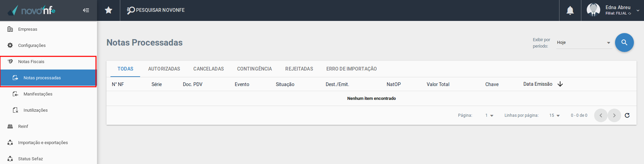This screenshot has width=644, height=164.
Task: Go to the previous page arrow
Action: coord(601,115)
